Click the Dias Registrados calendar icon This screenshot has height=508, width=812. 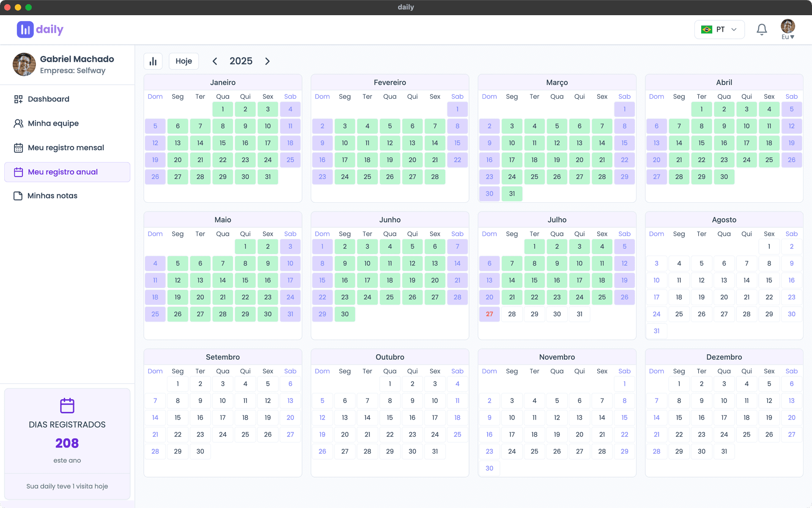click(x=67, y=406)
